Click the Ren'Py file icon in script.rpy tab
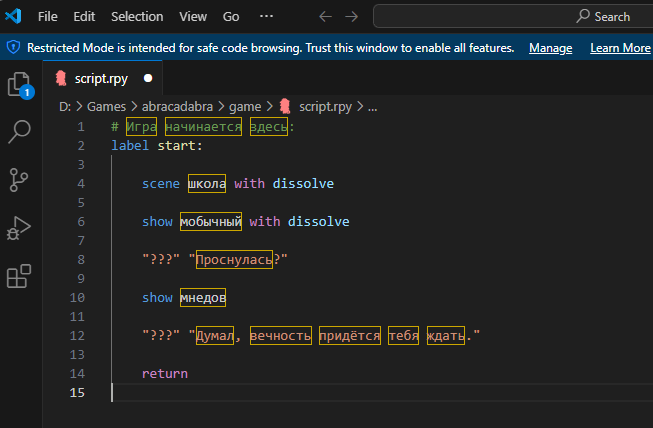 (x=61, y=78)
